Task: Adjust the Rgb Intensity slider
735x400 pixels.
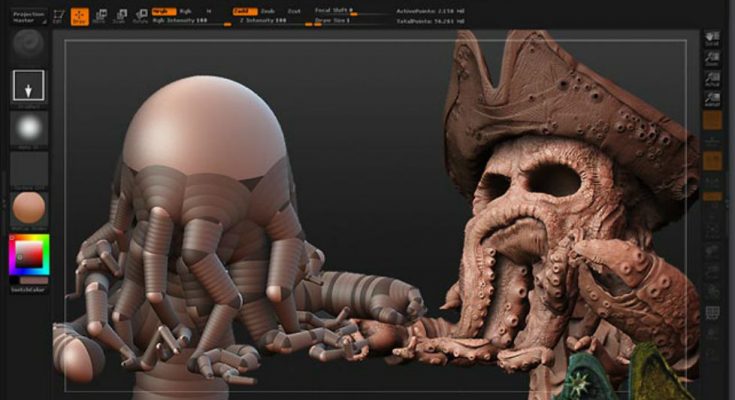Action: pyautogui.click(x=191, y=21)
